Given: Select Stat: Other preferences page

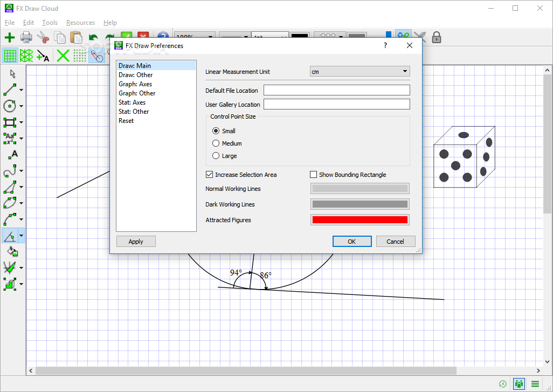Looking at the screenshot, I should pyautogui.click(x=156, y=112).
